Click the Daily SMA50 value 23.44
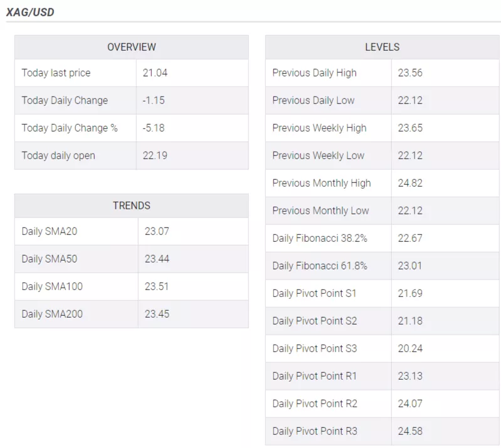This screenshot has height=448, width=501. (157, 259)
